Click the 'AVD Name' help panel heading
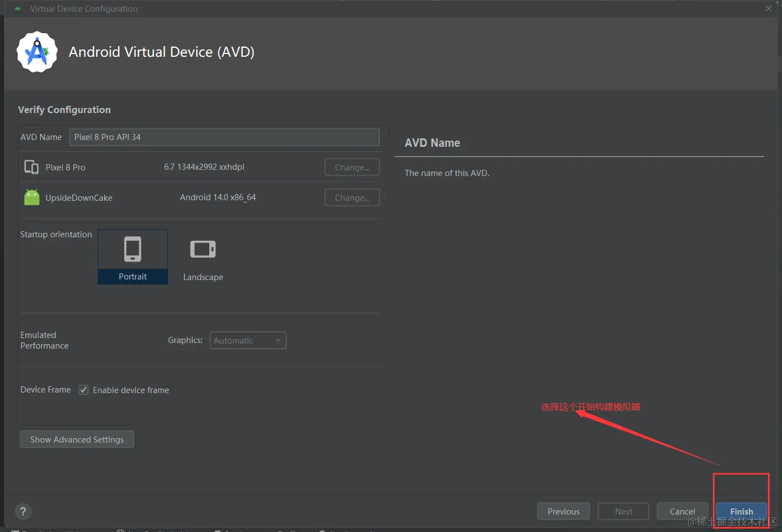Viewport: 782px width, 532px height. click(432, 143)
